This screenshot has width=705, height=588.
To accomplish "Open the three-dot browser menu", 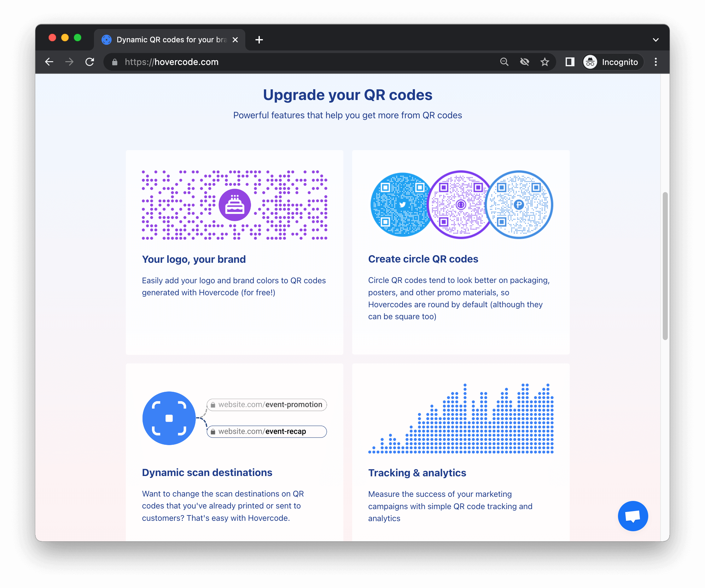I will (655, 62).
